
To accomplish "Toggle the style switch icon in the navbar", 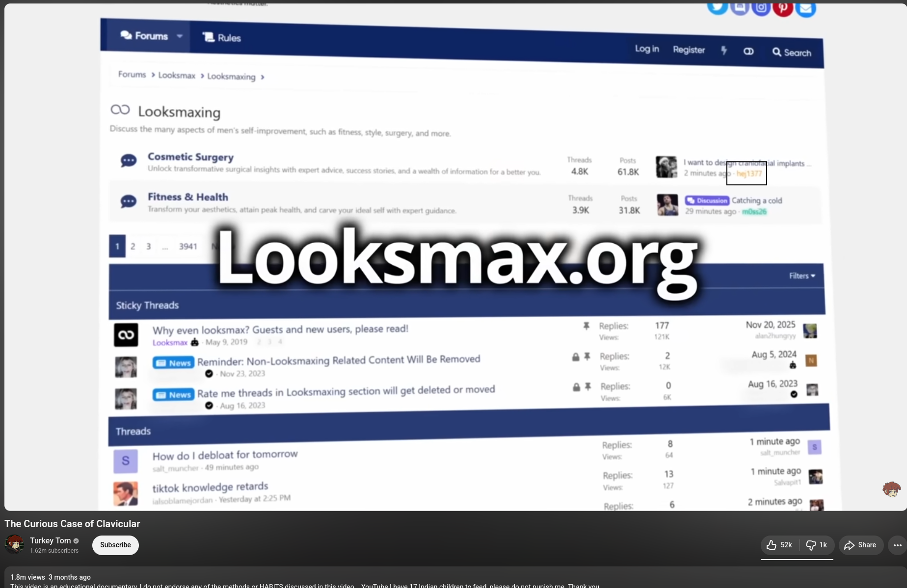I will [x=748, y=51].
